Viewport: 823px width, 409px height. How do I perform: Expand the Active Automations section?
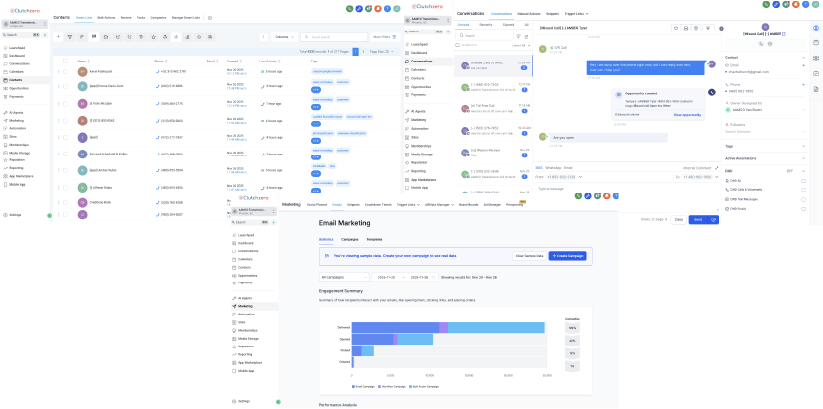(x=803, y=158)
